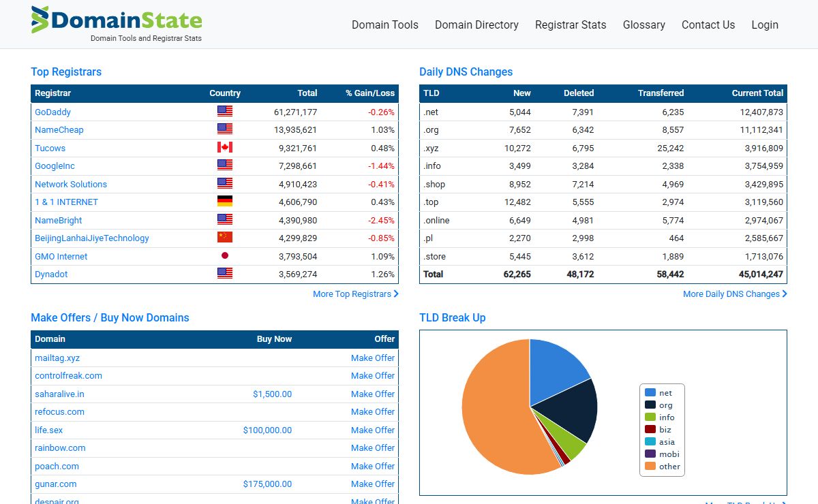The width and height of the screenshot is (818, 504).
Task: Click Make Offer for rainbow.com
Action: (373, 447)
